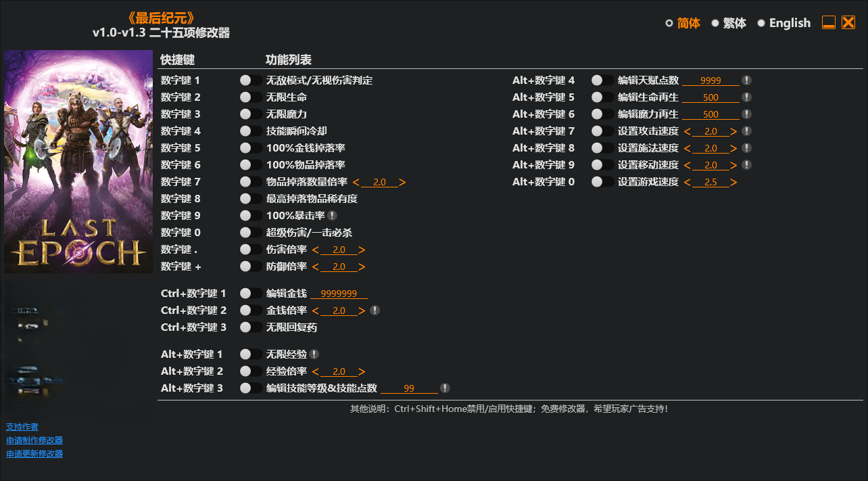
Task: Enable 无敌模式/无视伤害判定 toggle
Action: pos(251,81)
